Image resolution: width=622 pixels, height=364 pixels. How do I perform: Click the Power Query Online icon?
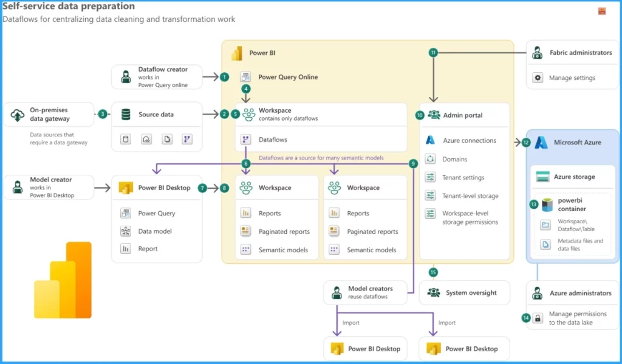pos(245,76)
